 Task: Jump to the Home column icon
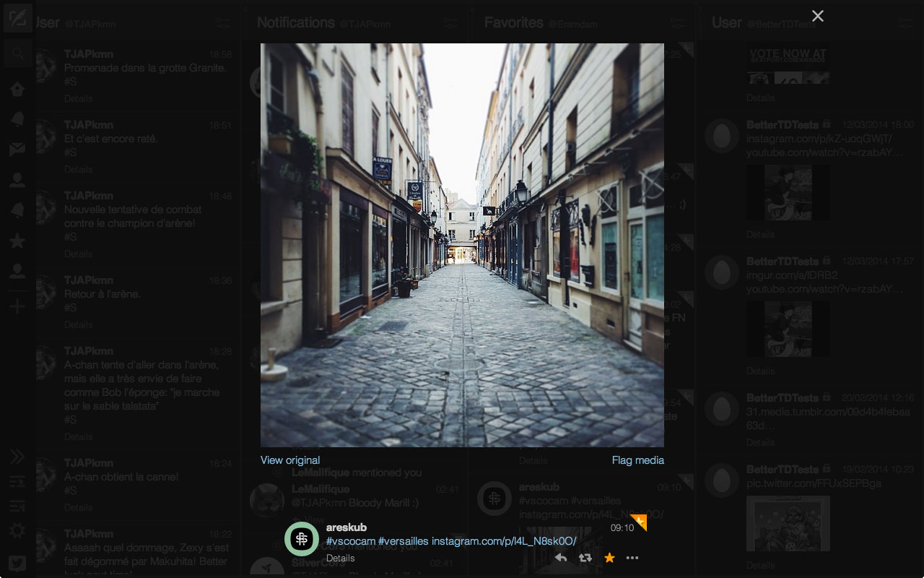pos(17,90)
